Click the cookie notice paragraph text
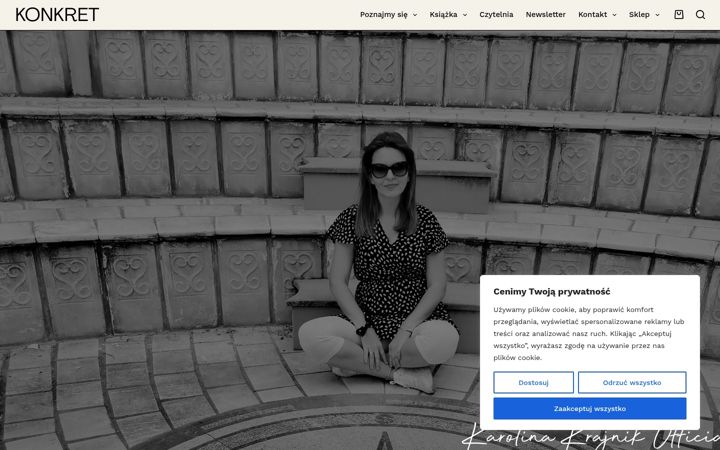This screenshot has width=720, height=450. click(589, 334)
